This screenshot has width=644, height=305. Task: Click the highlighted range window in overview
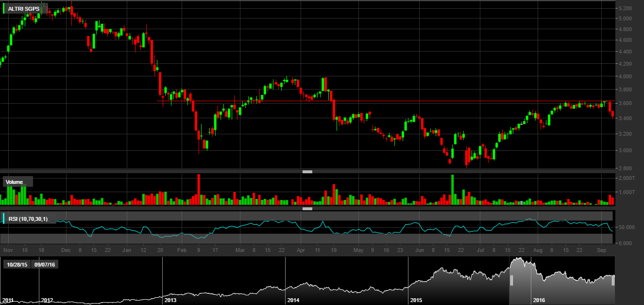[x=562, y=281]
